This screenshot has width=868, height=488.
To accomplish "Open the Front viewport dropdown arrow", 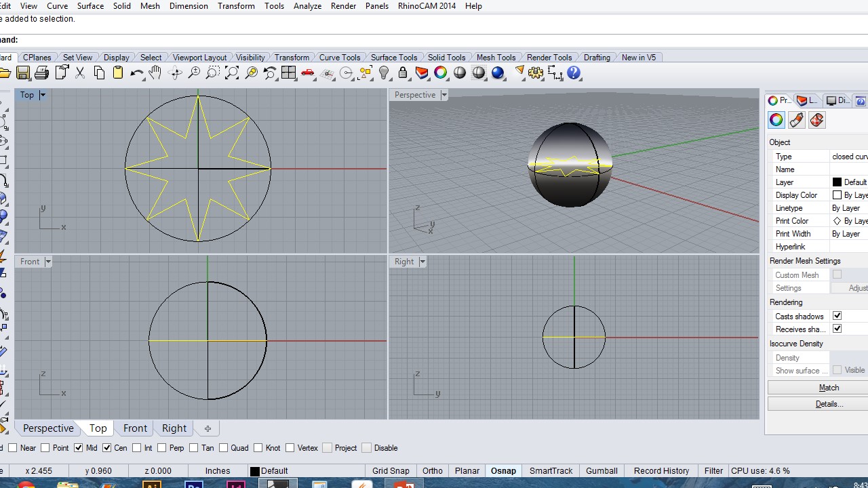I will pyautogui.click(x=47, y=262).
